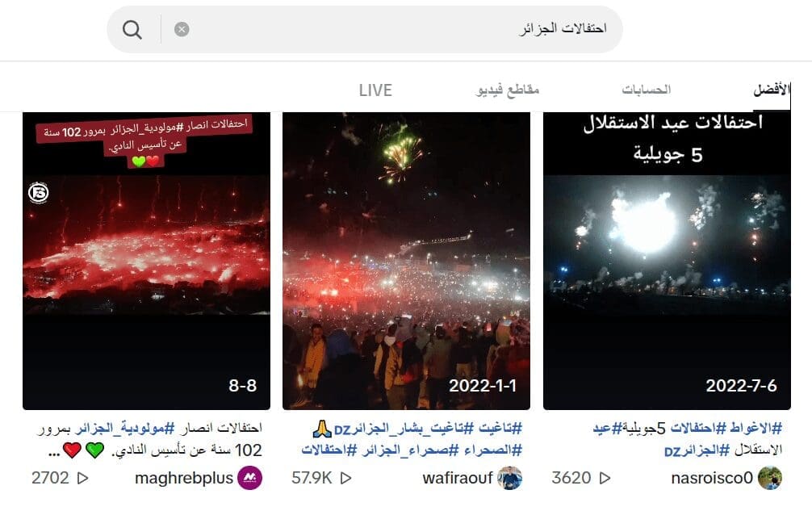Select the الأفضل tab
The height and width of the screenshot is (515, 812).
[x=771, y=90]
